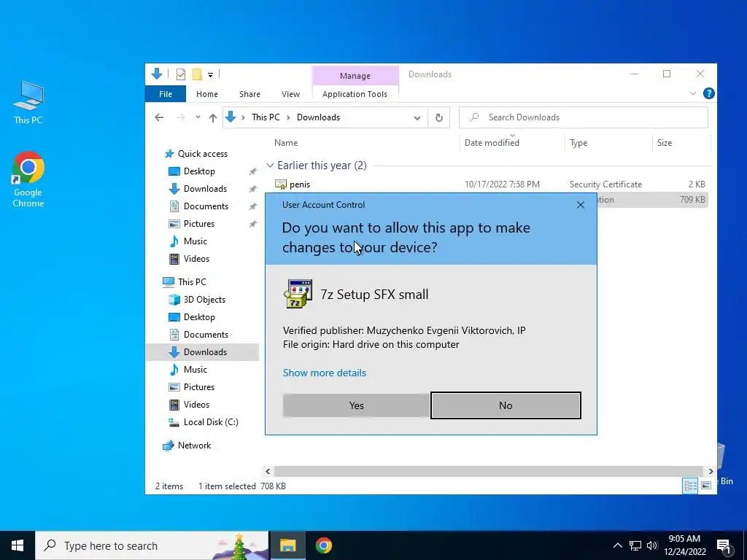The image size is (747, 560).
Task: Open Desktop under Quick access
Action: 199,171
